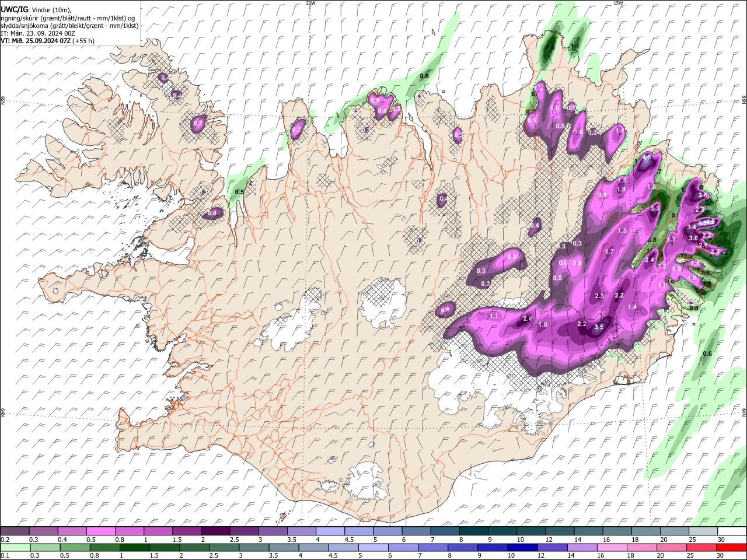
Task: Click the light lavender 4 swatch in upper legend
Action: pos(330,531)
